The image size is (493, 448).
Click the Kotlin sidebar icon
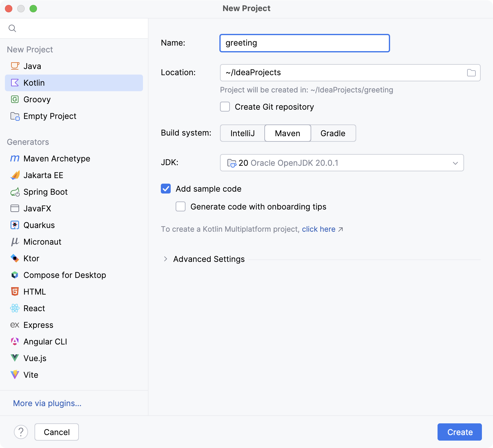point(14,83)
